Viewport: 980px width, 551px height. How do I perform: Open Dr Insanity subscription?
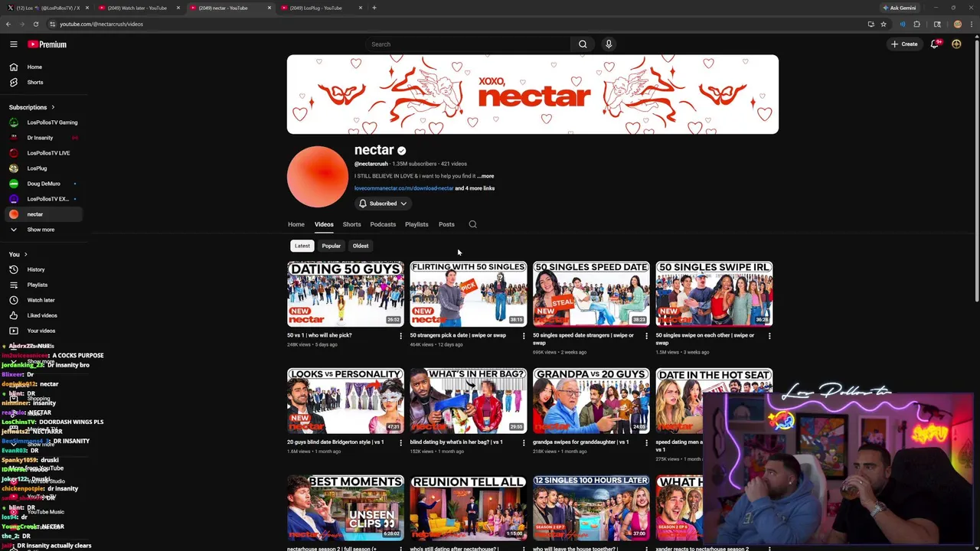point(42,138)
